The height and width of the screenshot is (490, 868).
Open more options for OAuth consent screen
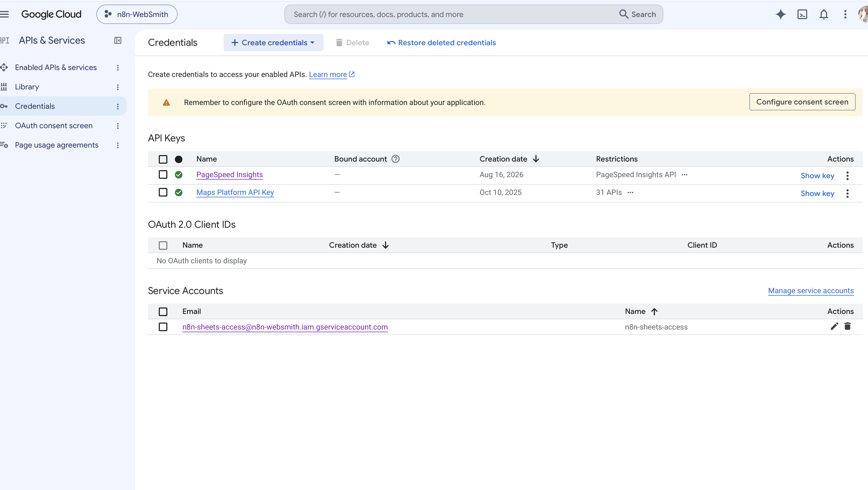(x=118, y=126)
